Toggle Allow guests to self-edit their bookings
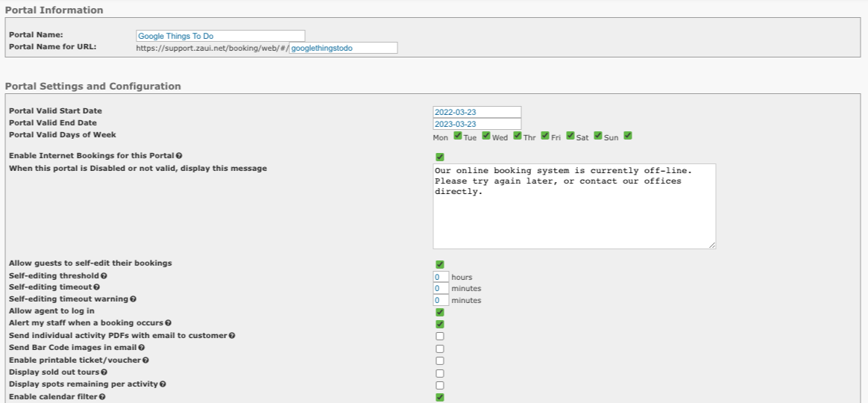 point(440,264)
